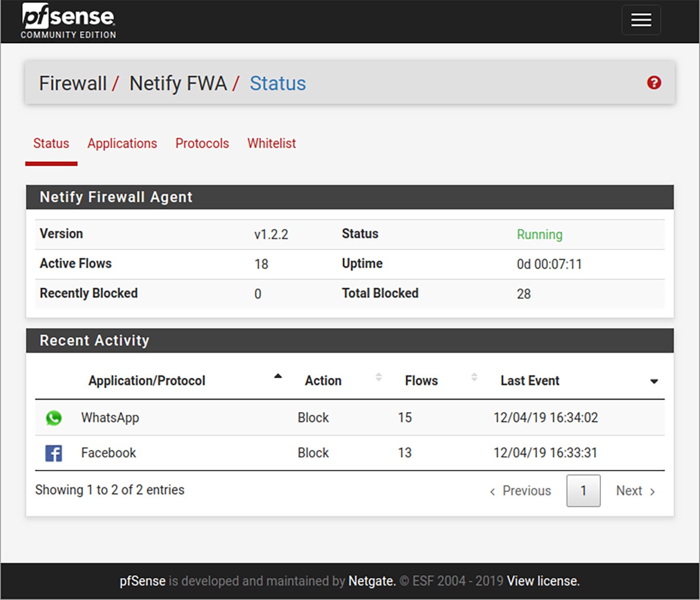Open the Protocols tab
The width and height of the screenshot is (700, 600).
pyautogui.click(x=202, y=143)
